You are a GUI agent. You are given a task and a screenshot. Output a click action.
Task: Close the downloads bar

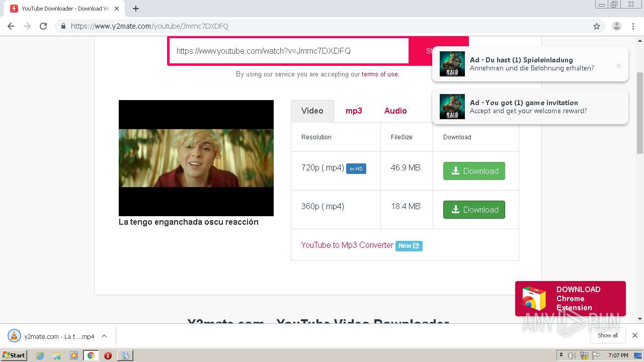click(635, 335)
